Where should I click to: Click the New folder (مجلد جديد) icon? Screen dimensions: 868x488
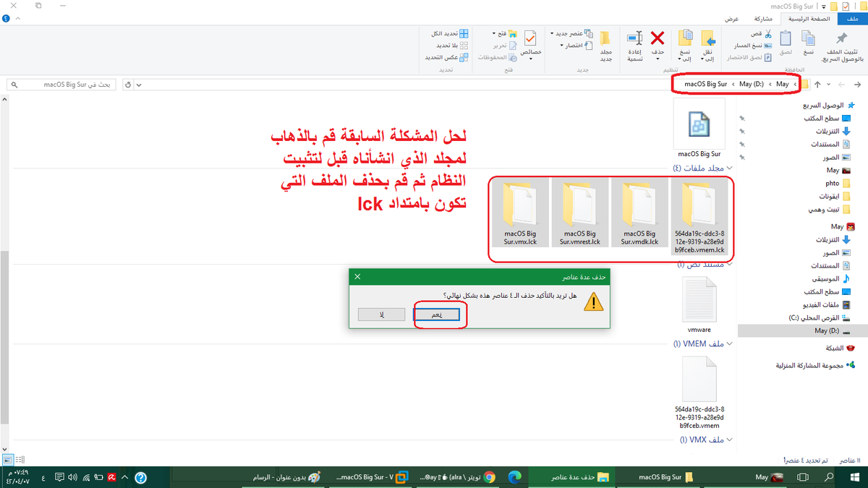[x=606, y=39]
